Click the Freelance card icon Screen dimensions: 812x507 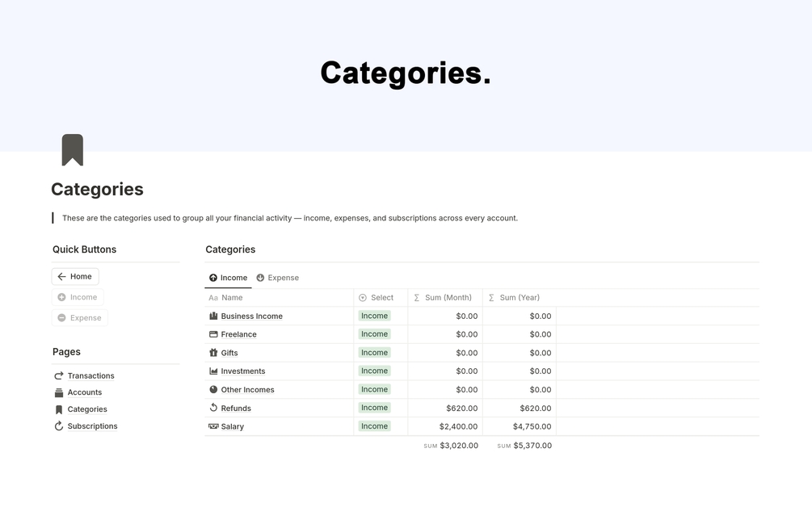click(x=213, y=334)
